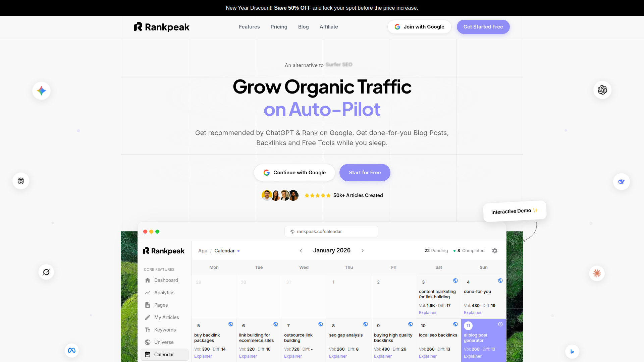644x362 pixels.
Task: Click the Get Started Free button
Action: coord(483,27)
